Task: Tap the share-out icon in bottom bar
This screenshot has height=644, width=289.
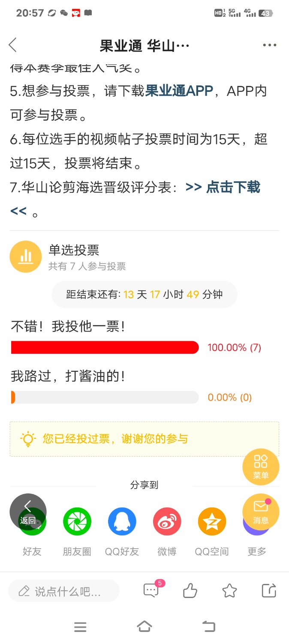Action: pos(269,591)
